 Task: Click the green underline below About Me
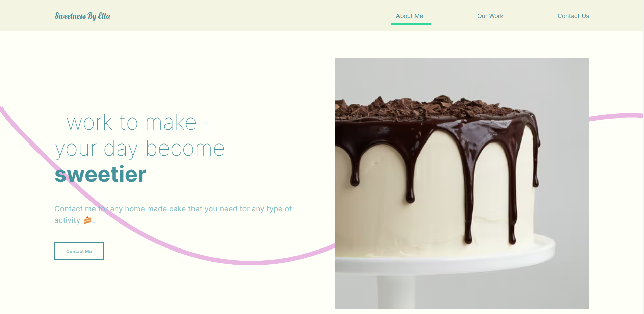(411, 24)
